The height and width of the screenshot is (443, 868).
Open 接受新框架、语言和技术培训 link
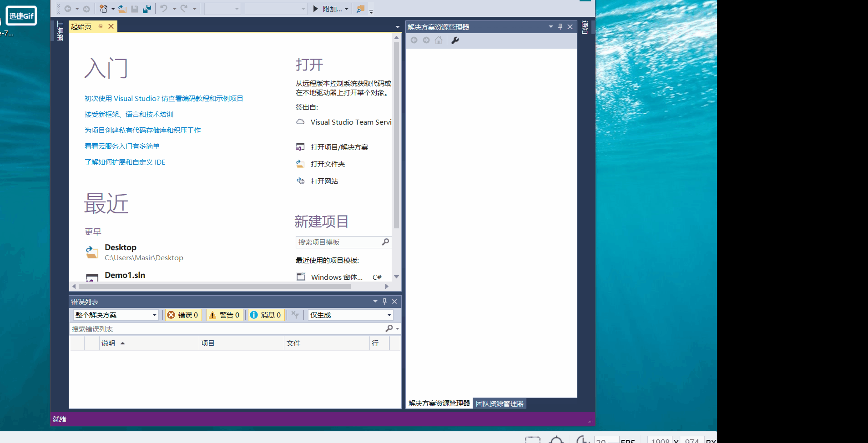[x=129, y=114]
